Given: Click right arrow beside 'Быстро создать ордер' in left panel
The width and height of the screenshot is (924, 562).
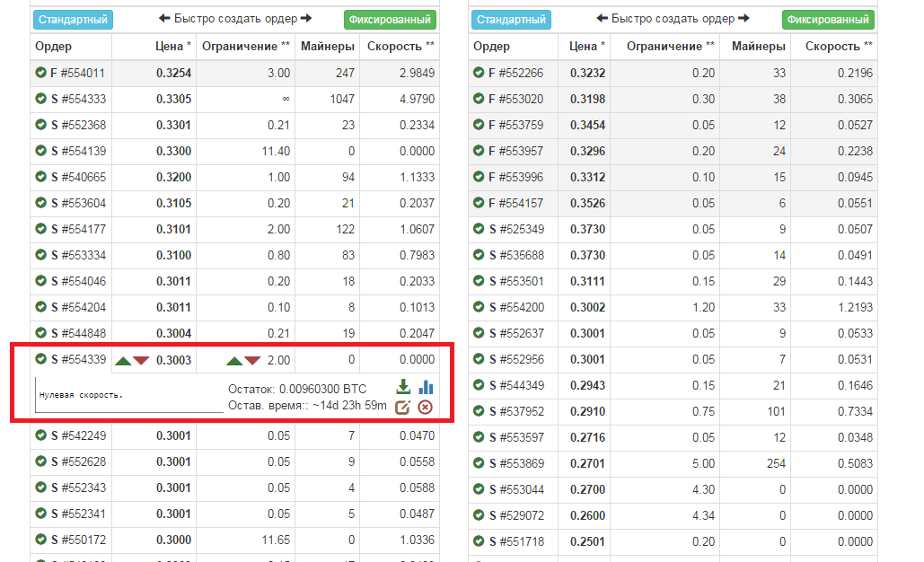Looking at the screenshot, I should (x=306, y=18).
